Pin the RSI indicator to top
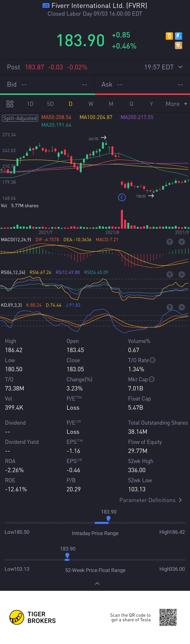190x644 pixels. 170,274
